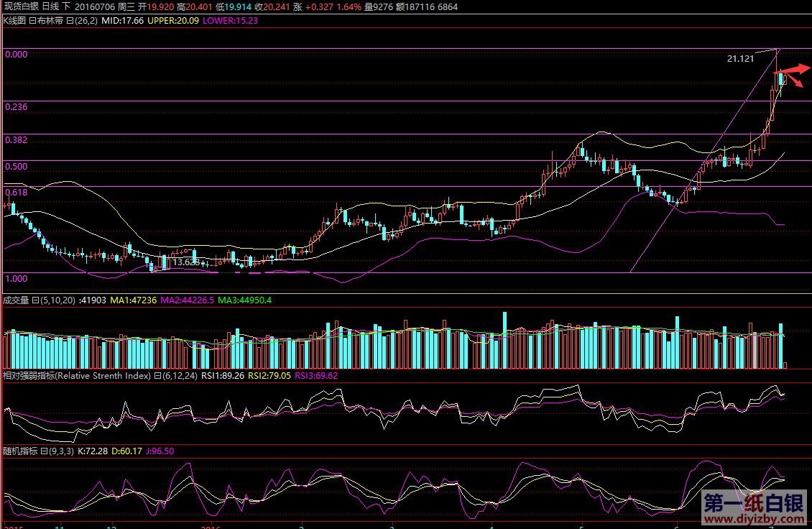Select the 13.628 low price marker
The width and height of the screenshot is (812, 529).
185,262
